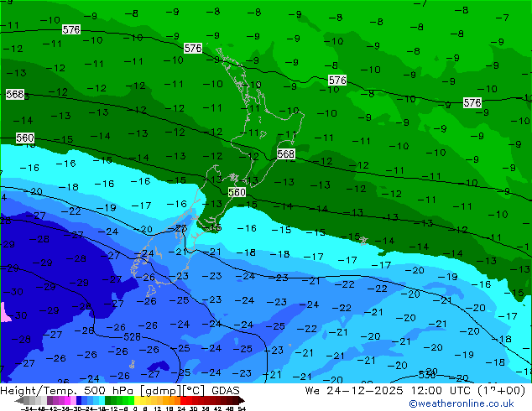
Task: Click the dark blue swatch in the legend
Action: pyautogui.click(x=79, y=401)
